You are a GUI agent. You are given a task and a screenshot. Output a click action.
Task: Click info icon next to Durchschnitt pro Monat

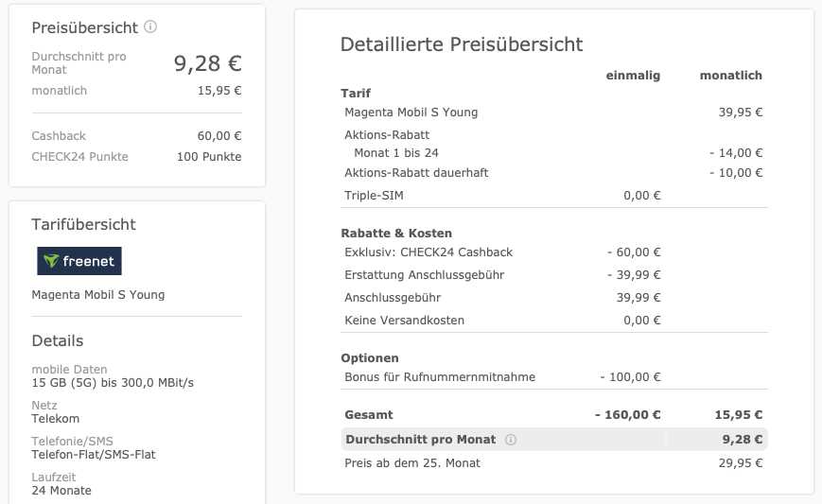[511, 440]
